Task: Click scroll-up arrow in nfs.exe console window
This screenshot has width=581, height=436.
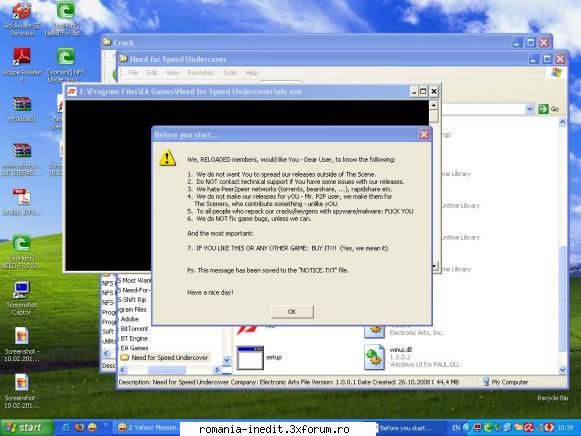Action: [x=434, y=105]
